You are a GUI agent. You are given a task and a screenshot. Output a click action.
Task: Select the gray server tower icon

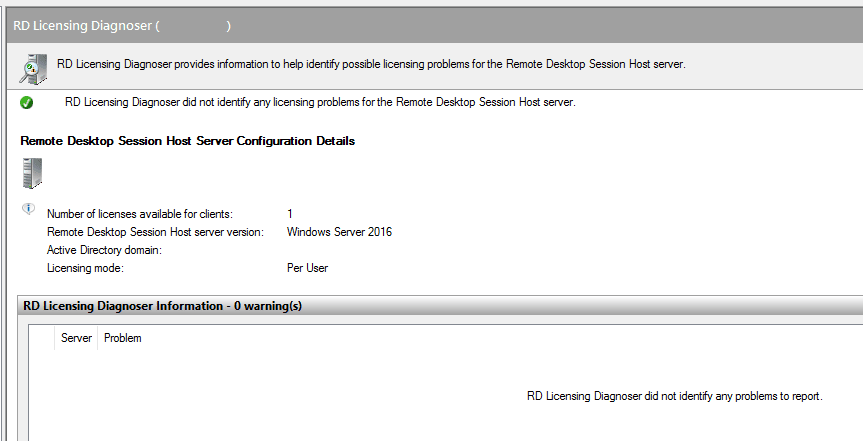[x=31, y=174]
